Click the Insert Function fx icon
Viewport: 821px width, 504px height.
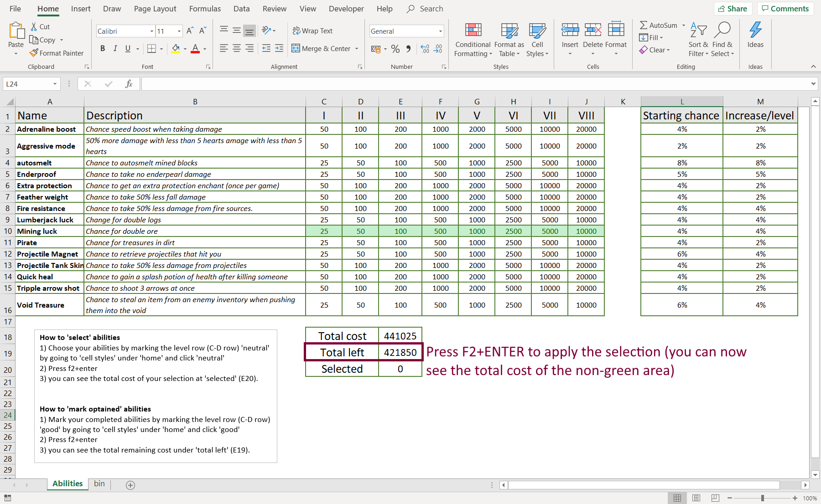(x=129, y=84)
